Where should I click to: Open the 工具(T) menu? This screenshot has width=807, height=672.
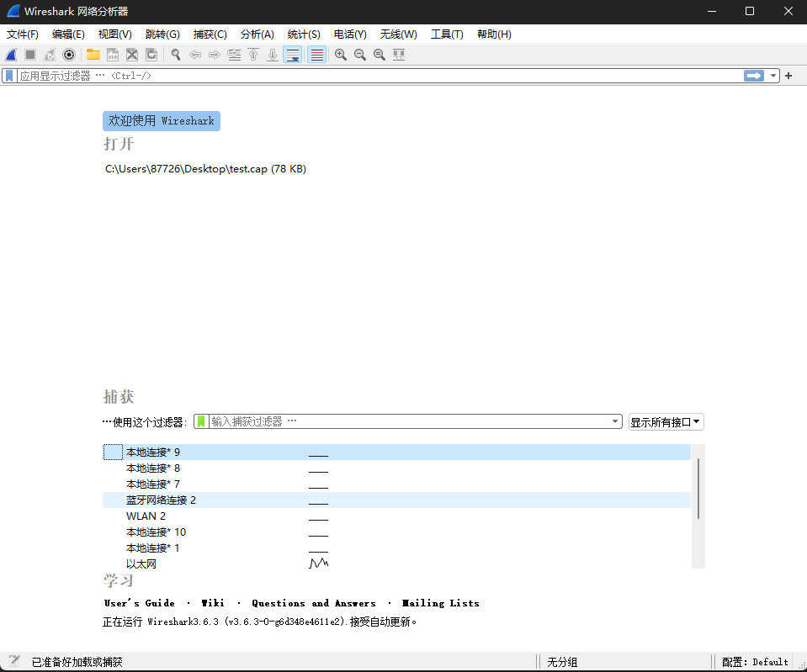[x=447, y=34]
